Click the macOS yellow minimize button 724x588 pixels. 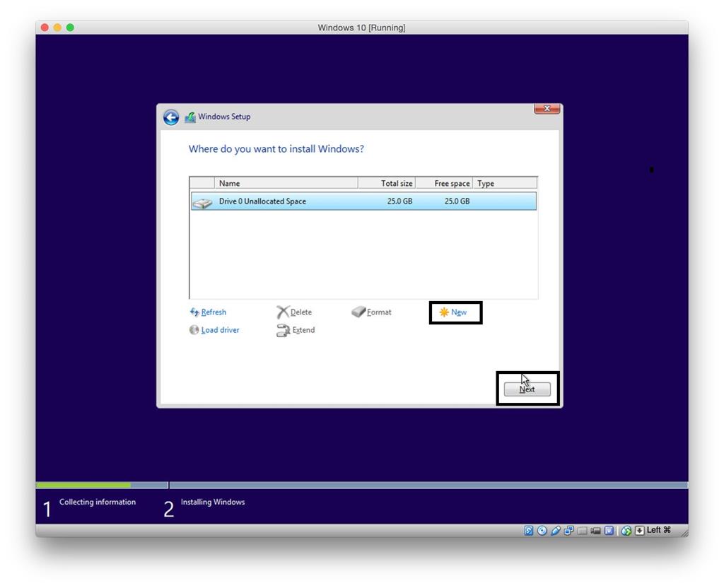57,28
